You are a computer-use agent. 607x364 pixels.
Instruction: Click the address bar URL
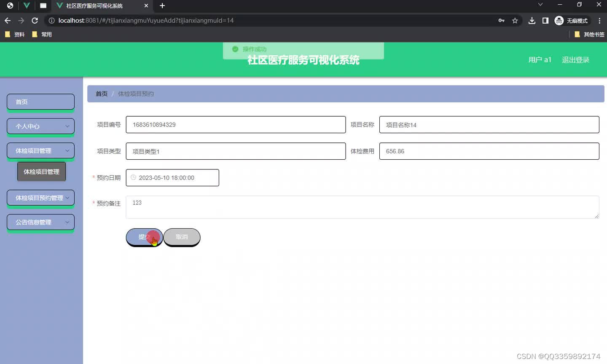pos(146,20)
